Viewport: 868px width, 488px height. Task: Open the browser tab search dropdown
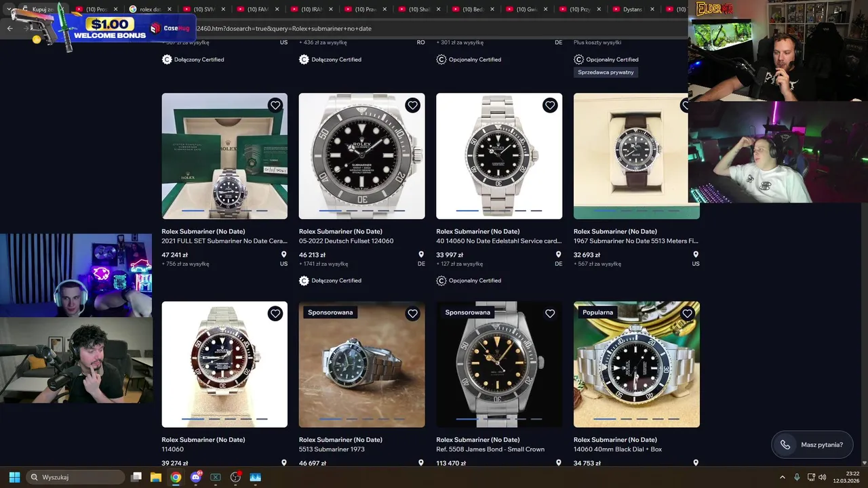coord(9,9)
